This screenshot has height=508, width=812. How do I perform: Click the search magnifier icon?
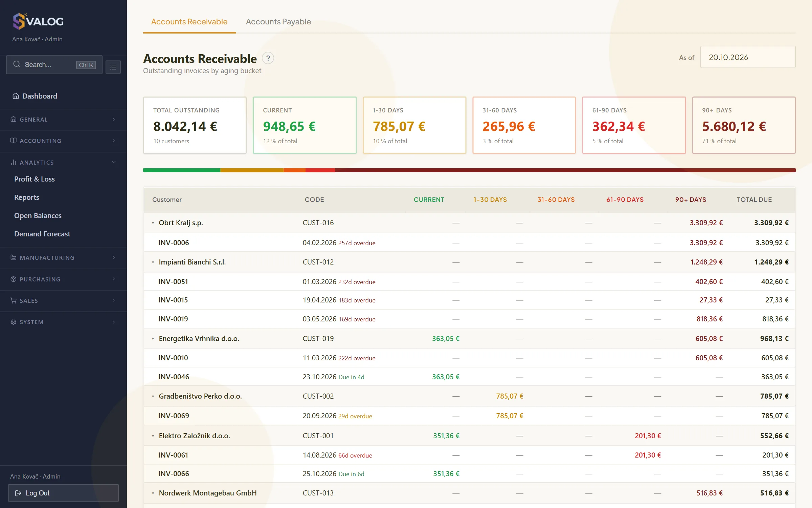pyautogui.click(x=17, y=64)
